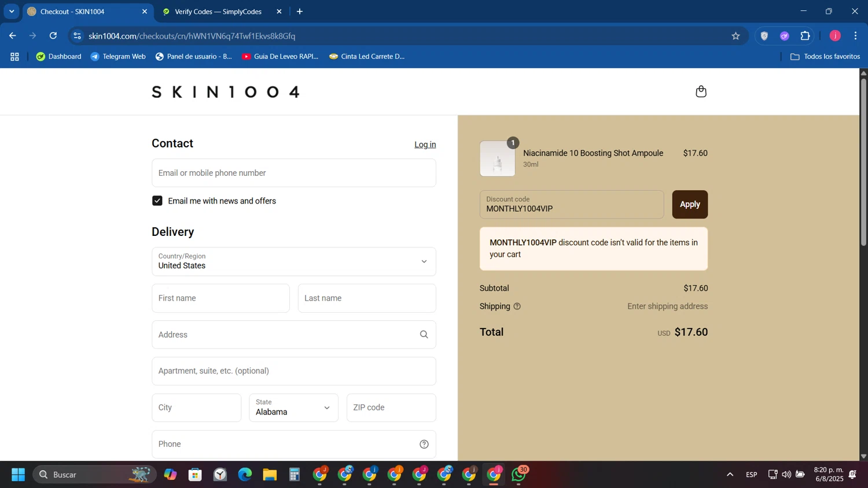Open the Chrome three-dot menu
This screenshot has height=488, width=868.
coord(855,36)
